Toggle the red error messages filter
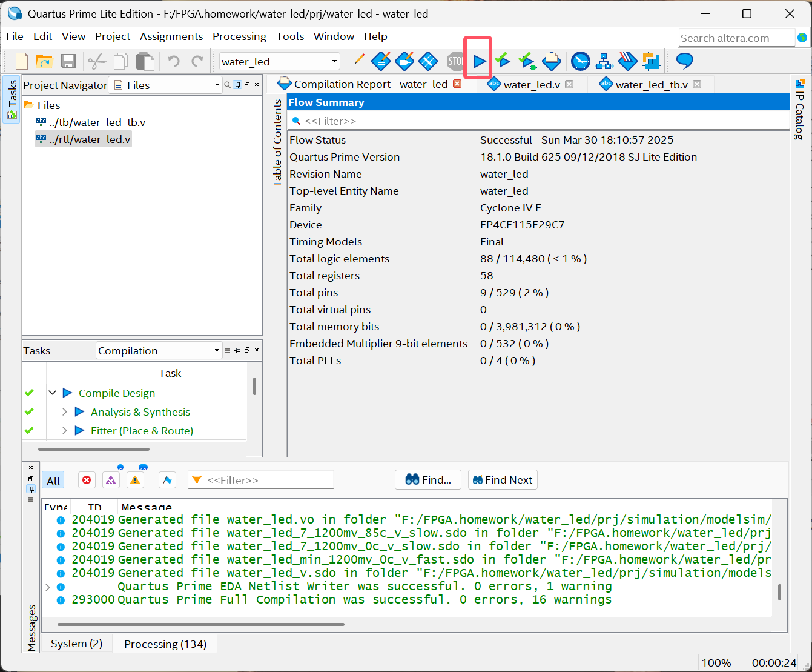Screen dimensions: 812x672 87,480
